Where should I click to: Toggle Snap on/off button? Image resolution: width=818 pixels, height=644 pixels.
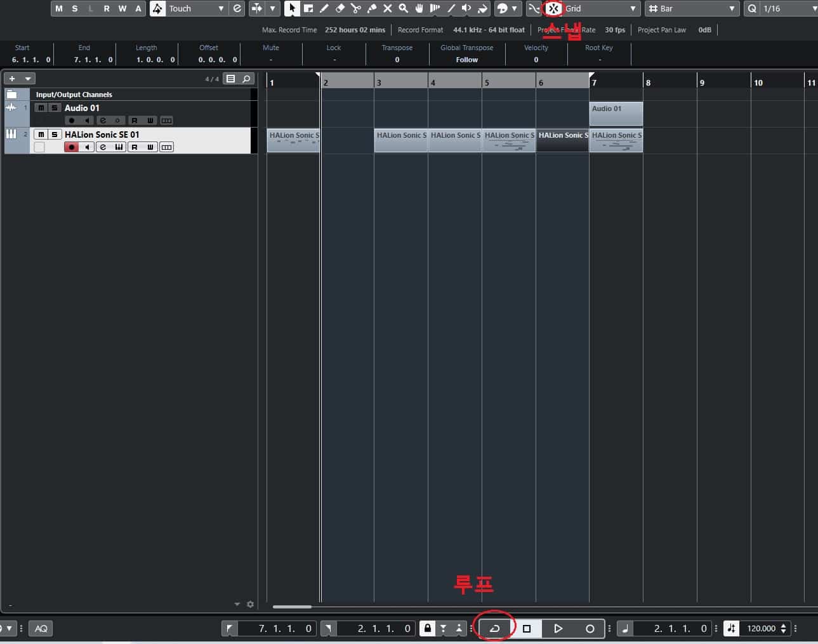pyautogui.click(x=553, y=8)
